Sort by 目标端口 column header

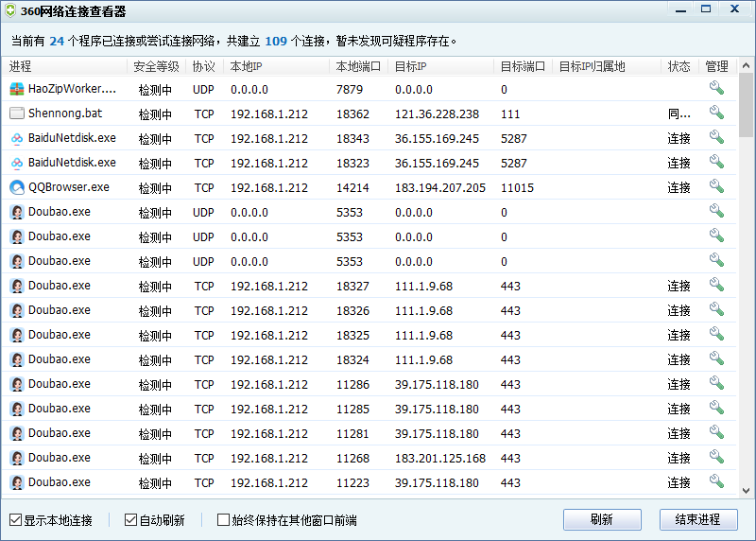524,66
